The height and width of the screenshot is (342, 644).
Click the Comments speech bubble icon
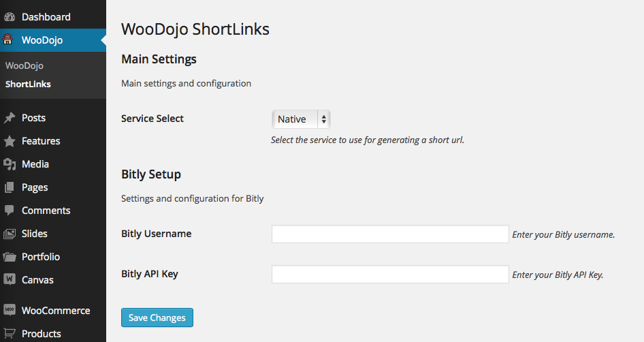coord(10,211)
